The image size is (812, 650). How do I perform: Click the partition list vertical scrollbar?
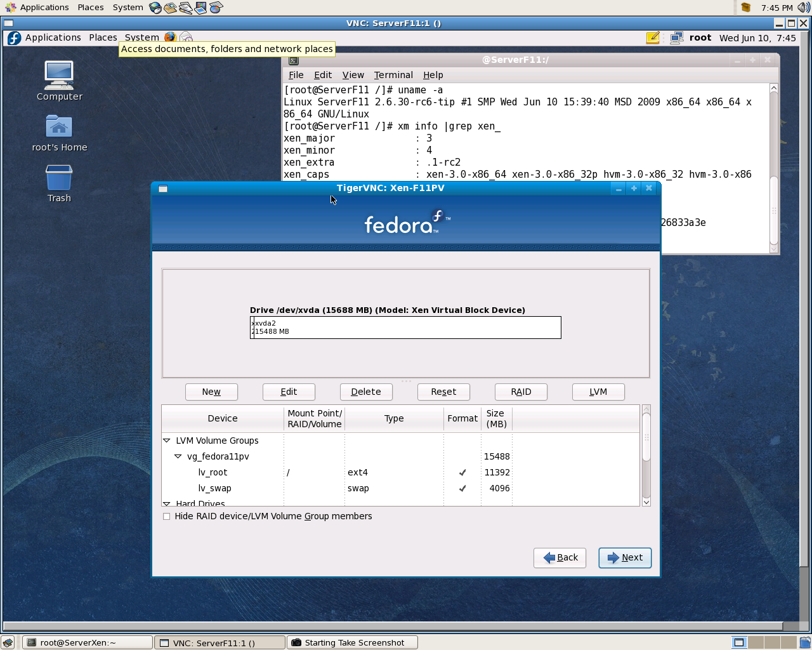click(646, 455)
